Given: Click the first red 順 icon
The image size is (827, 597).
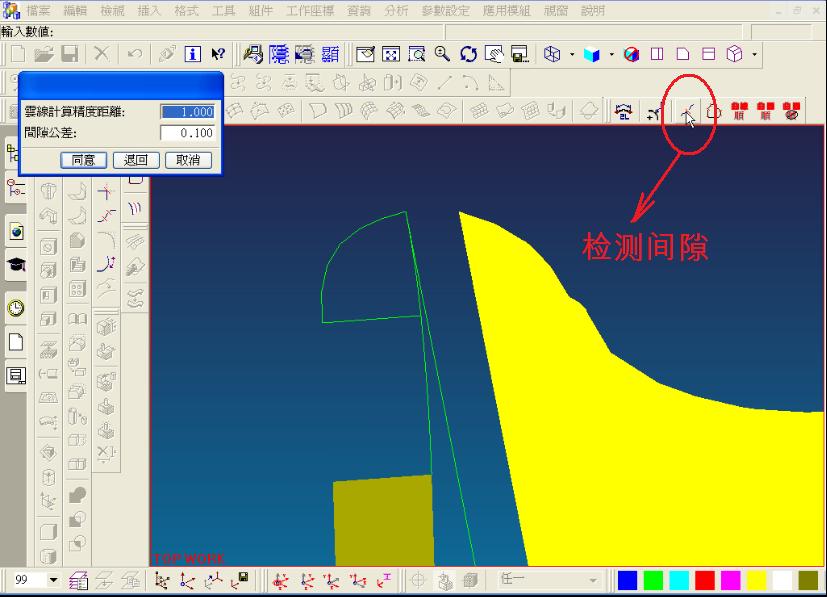Looking at the screenshot, I should [x=739, y=111].
